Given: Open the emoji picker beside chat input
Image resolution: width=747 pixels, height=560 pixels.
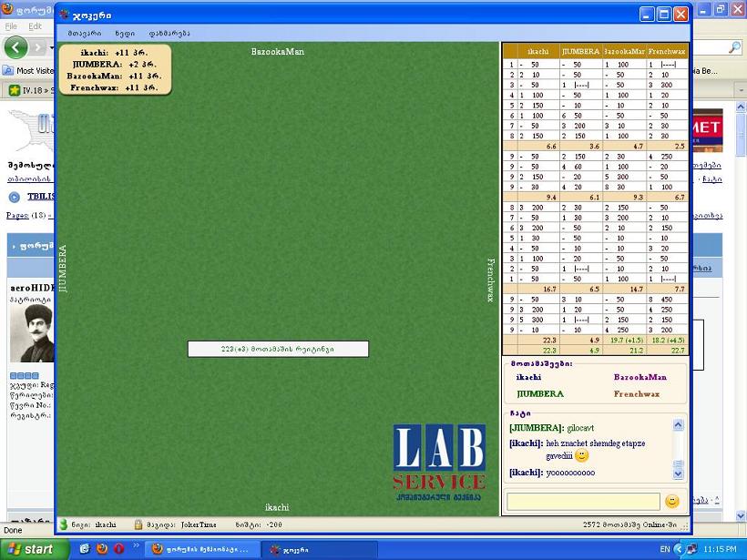Looking at the screenshot, I should tap(672, 501).
